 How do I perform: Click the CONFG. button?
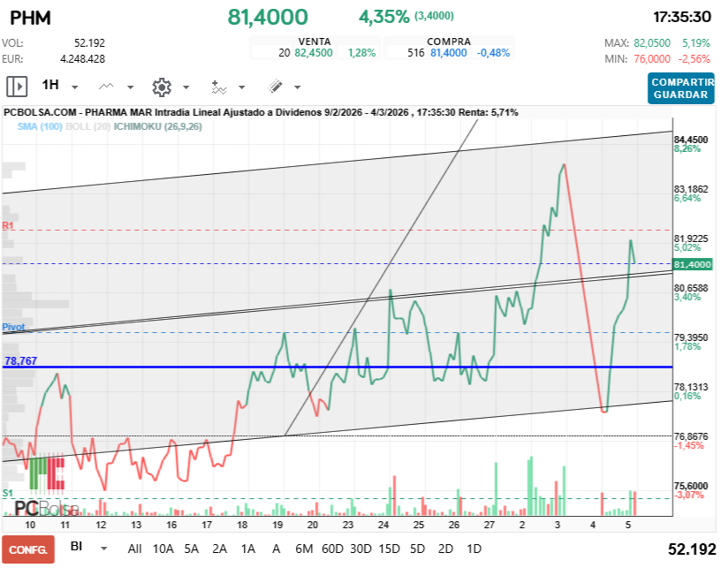click(x=28, y=550)
